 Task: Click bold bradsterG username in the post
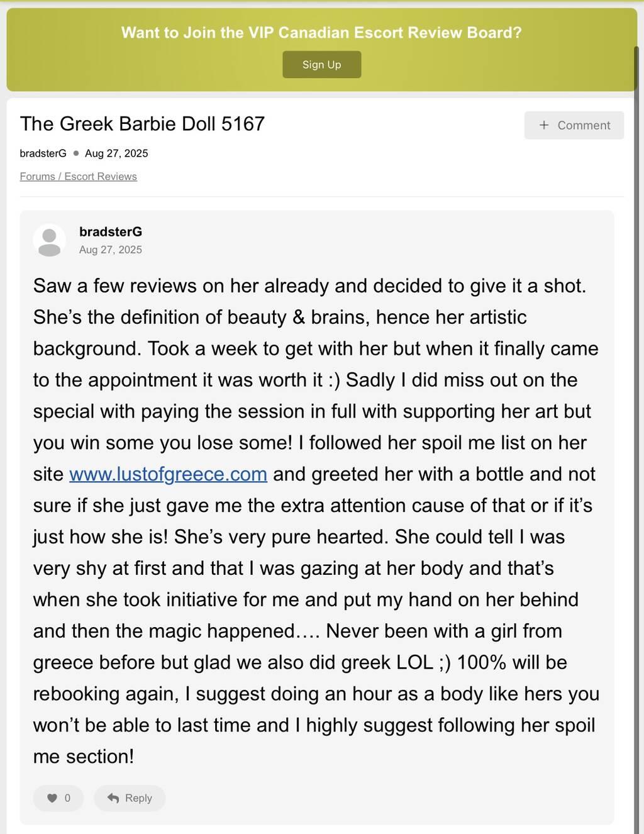[111, 232]
